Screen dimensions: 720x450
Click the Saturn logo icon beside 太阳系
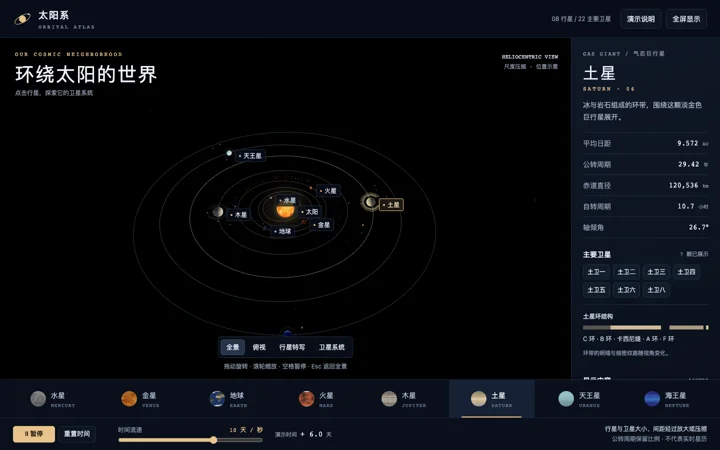tap(22, 19)
